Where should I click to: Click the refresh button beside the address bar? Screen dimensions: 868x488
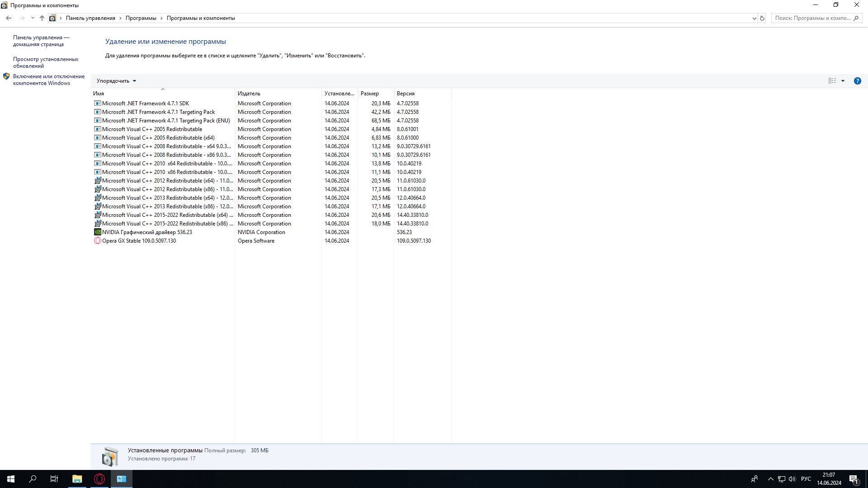[762, 18]
